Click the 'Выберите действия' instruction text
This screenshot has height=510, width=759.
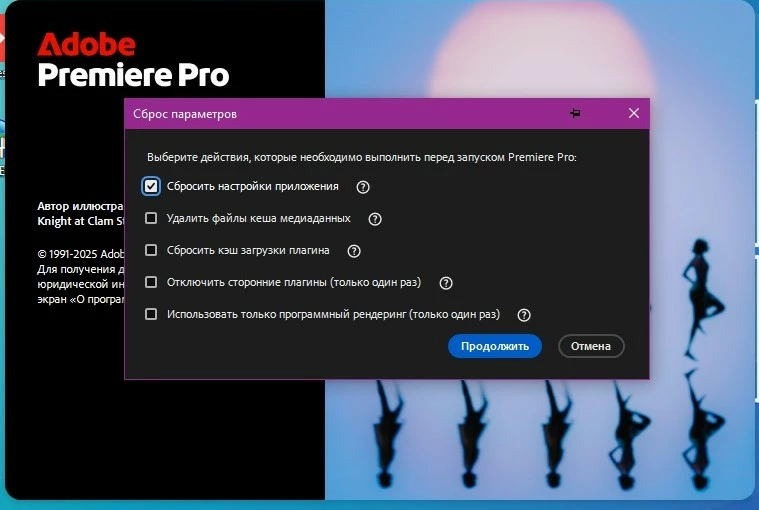362,157
